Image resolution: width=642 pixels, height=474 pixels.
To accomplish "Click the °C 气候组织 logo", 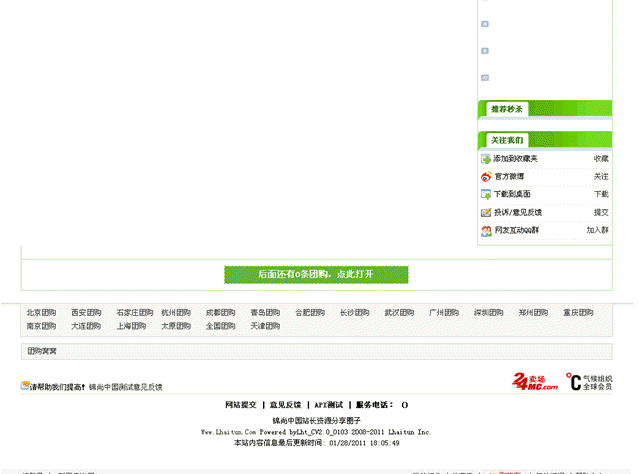I will [589, 381].
